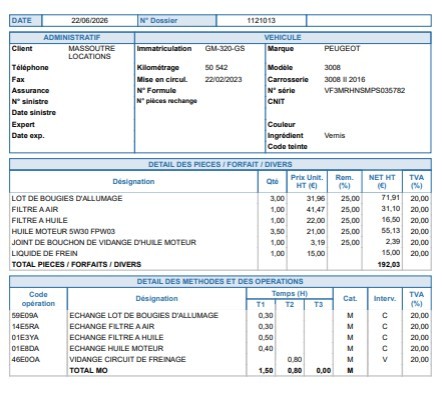
Task: Click the Prix Unit. HT column header
Action: coord(307,181)
